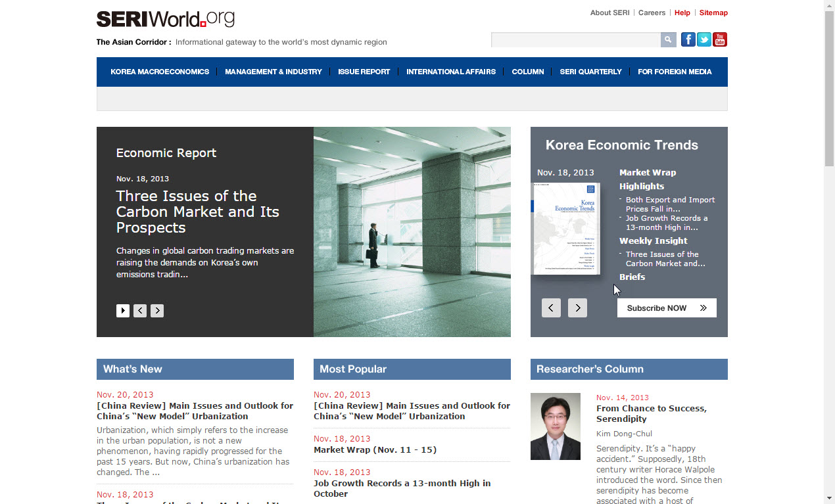Go to next Economic Report slide
This screenshot has height=504, width=835.
tap(157, 311)
